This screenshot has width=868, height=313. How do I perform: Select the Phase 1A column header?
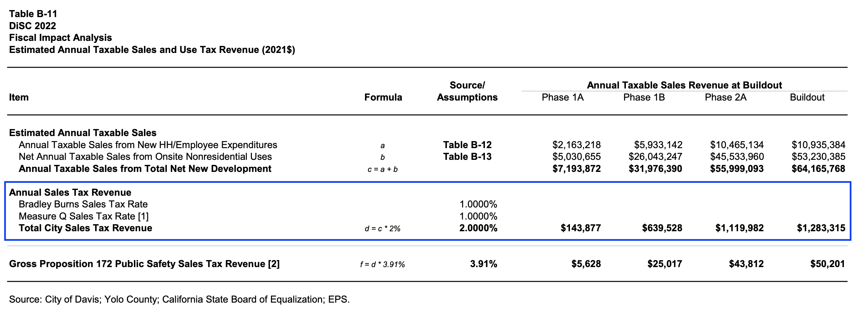[562, 98]
